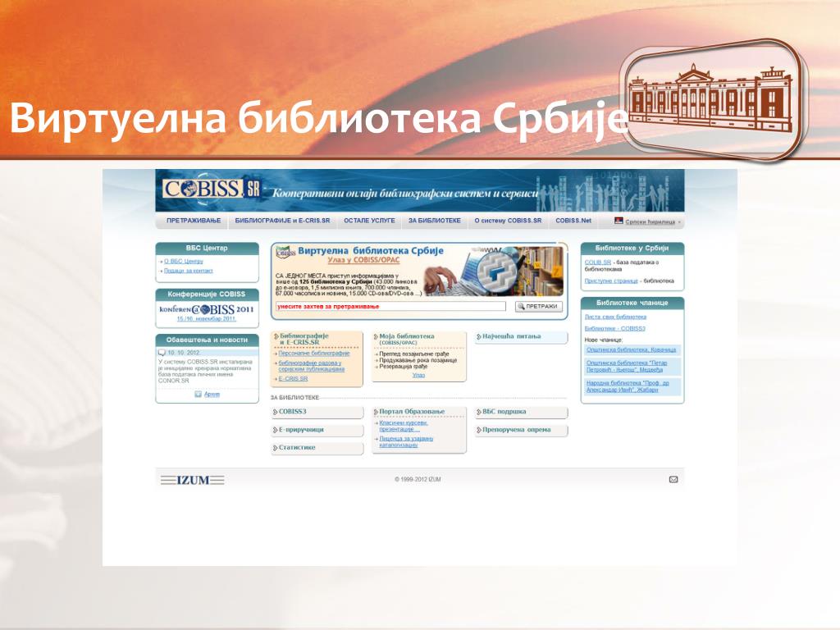Click the laptop and bookshelf banner image
The width and height of the screenshot is (840, 630).
click(x=493, y=271)
